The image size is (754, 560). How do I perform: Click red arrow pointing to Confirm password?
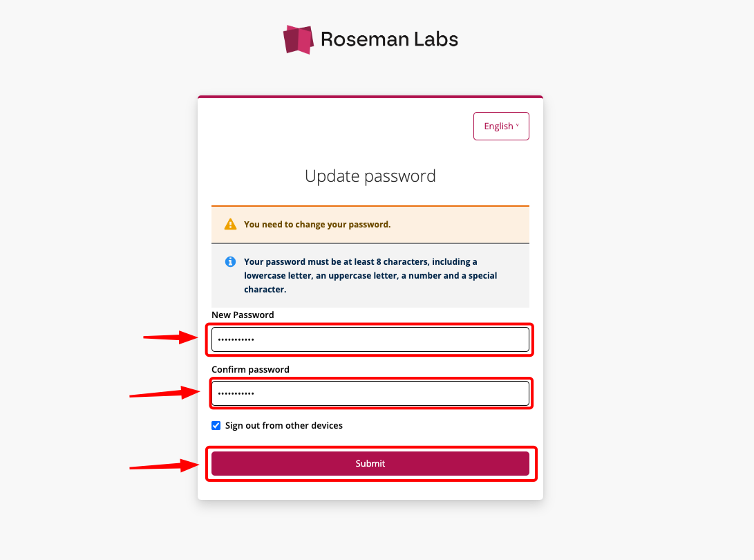click(164, 393)
